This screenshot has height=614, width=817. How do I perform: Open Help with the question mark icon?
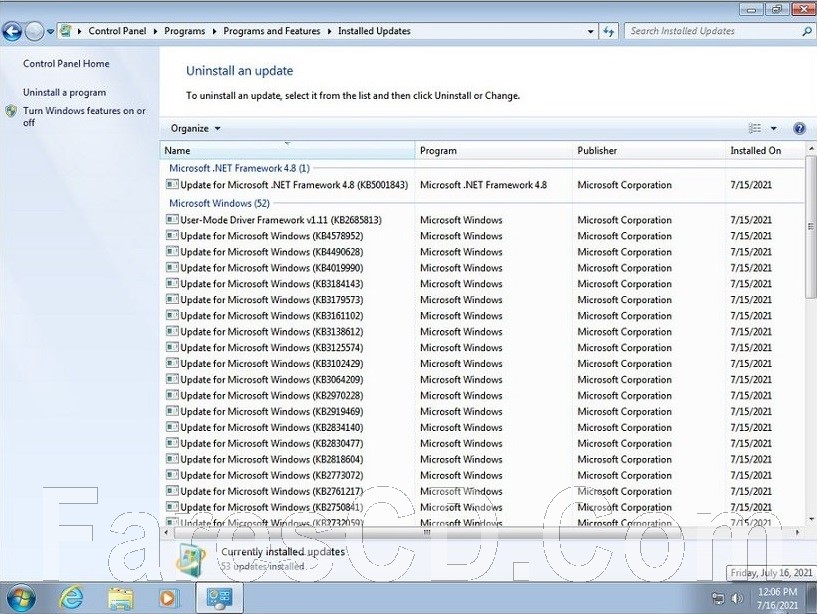[x=799, y=128]
